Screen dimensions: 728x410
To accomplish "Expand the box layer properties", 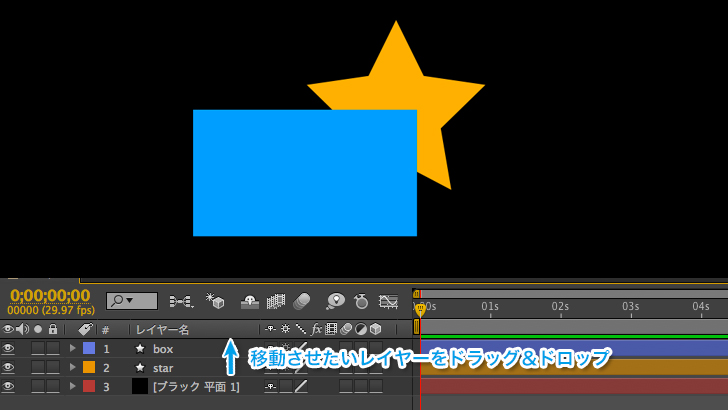I will click(x=72, y=349).
